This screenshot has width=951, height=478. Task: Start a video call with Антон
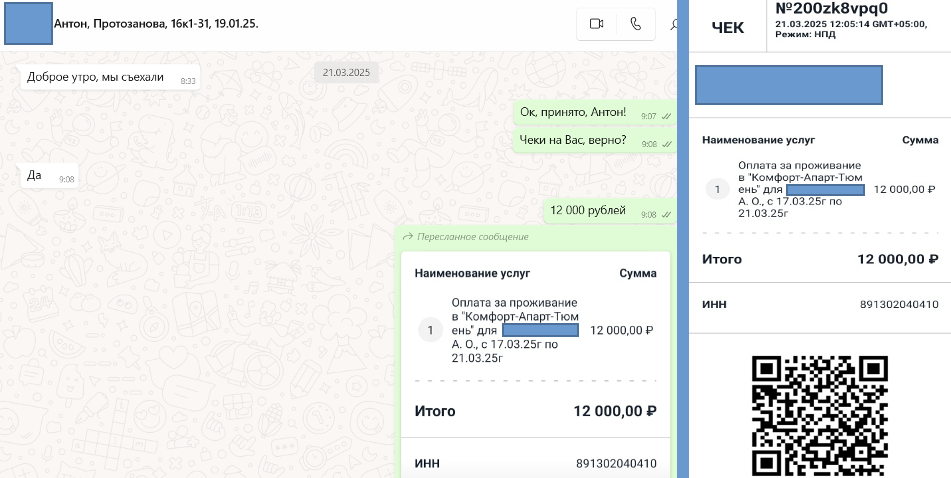[596, 24]
